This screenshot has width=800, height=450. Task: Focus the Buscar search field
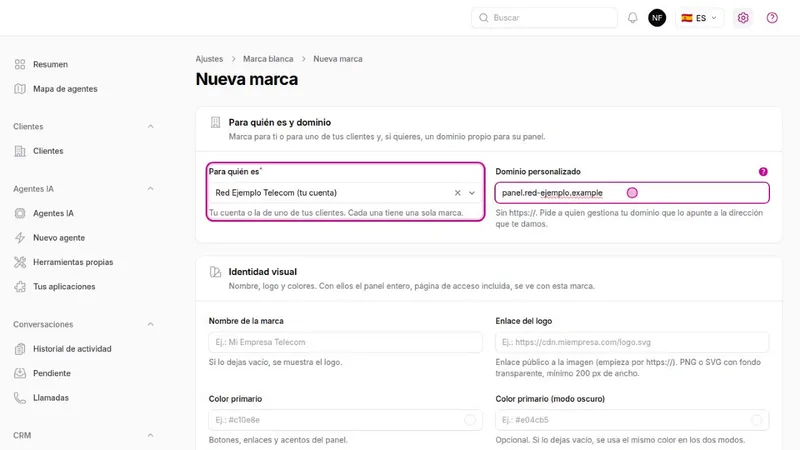tap(544, 18)
